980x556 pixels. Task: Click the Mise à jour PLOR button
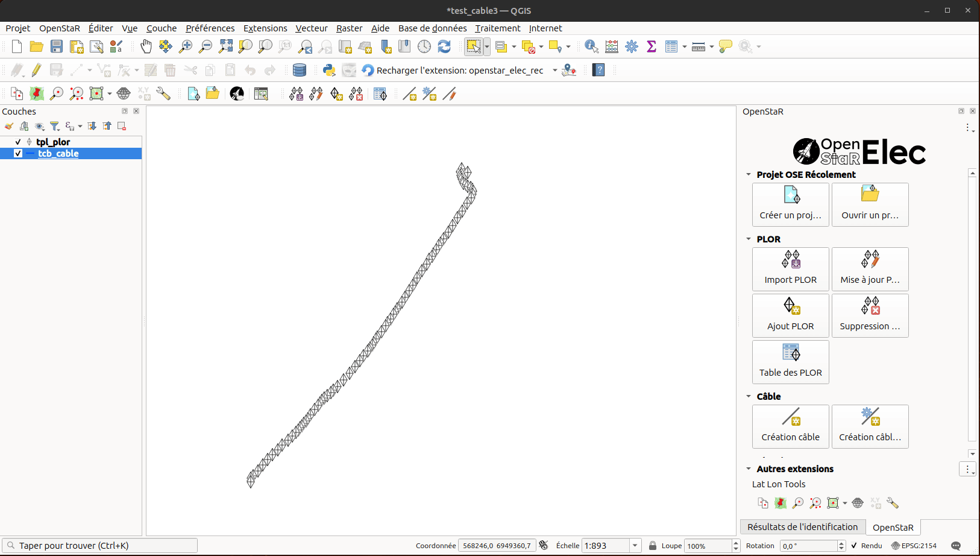(870, 270)
